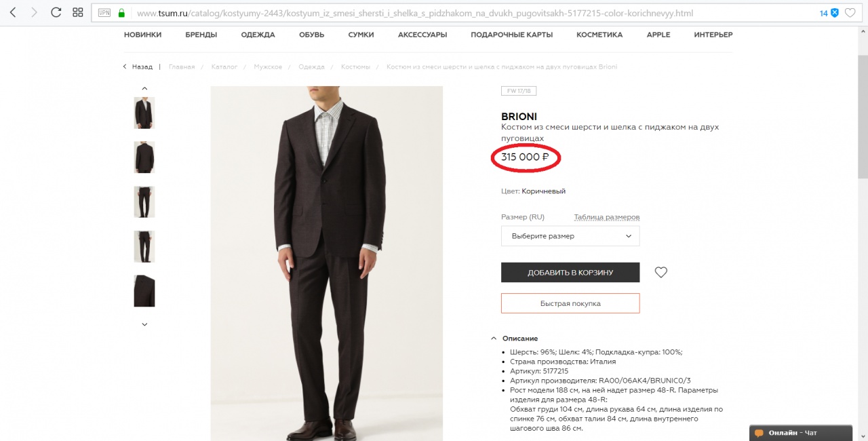Select the trousers front view thumbnail
Image resolution: width=868 pixels, height=441 pixels.
pyautogui.click(x=144, y=202)
